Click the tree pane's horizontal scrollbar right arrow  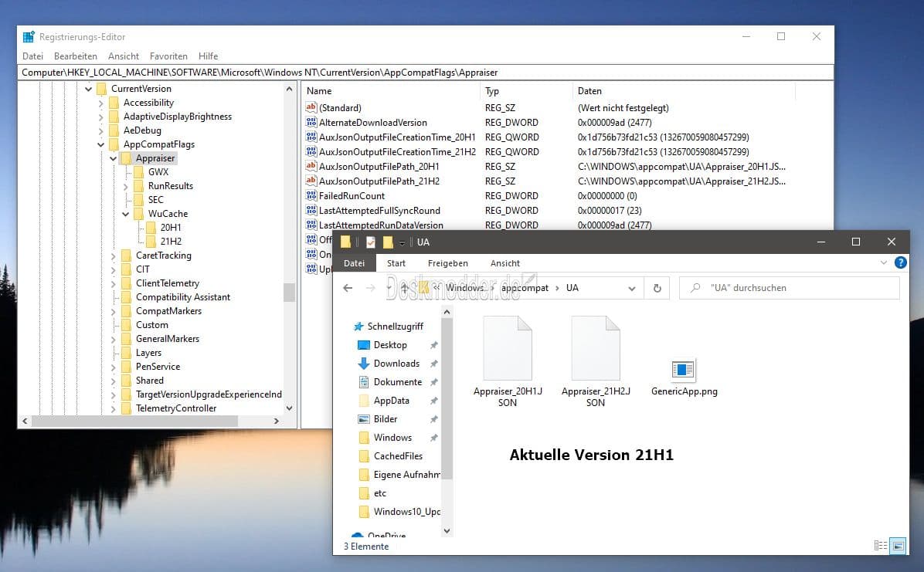pos(277,421)
